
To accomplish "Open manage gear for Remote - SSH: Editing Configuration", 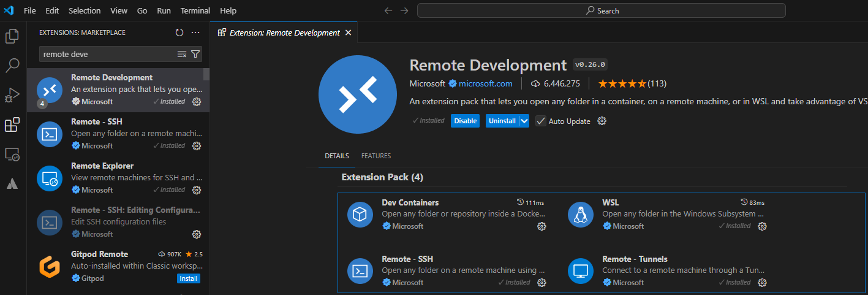I will coord(197,234).
